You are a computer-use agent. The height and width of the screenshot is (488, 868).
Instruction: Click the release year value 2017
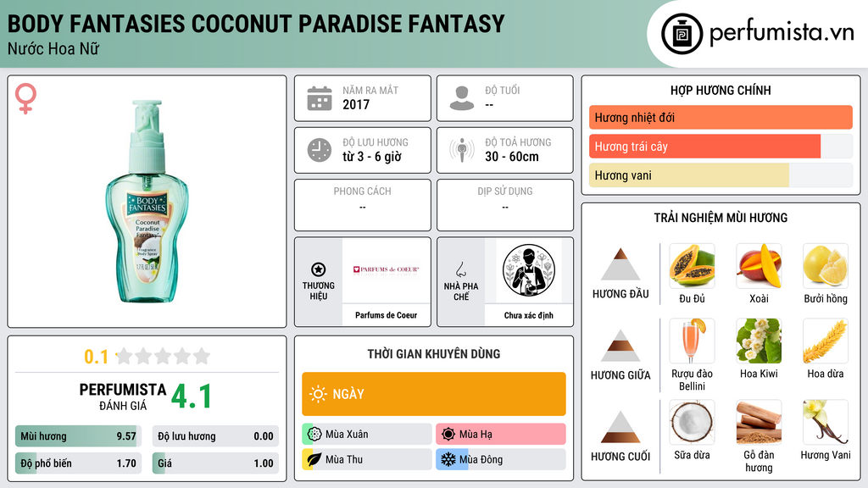click(356, 104)
